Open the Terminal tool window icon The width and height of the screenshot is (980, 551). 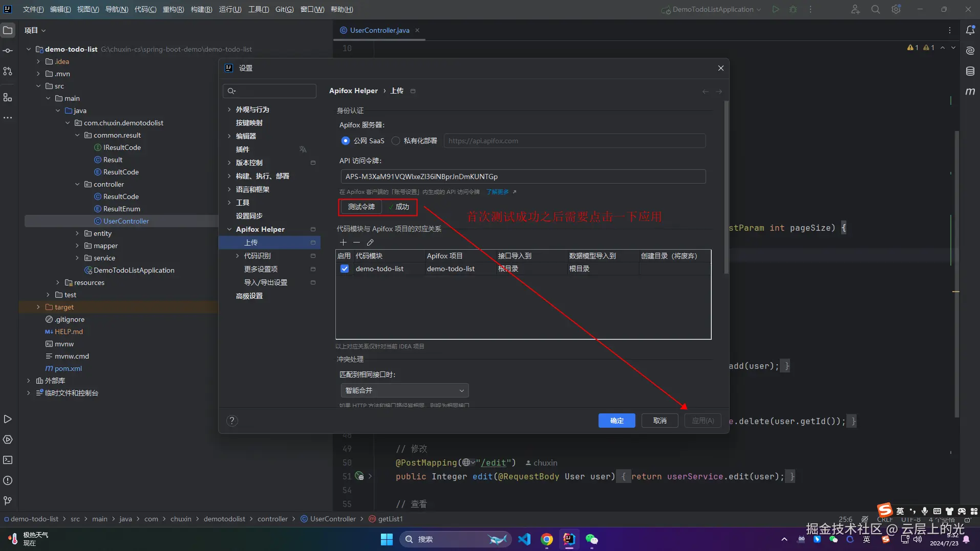pos(8,460)
